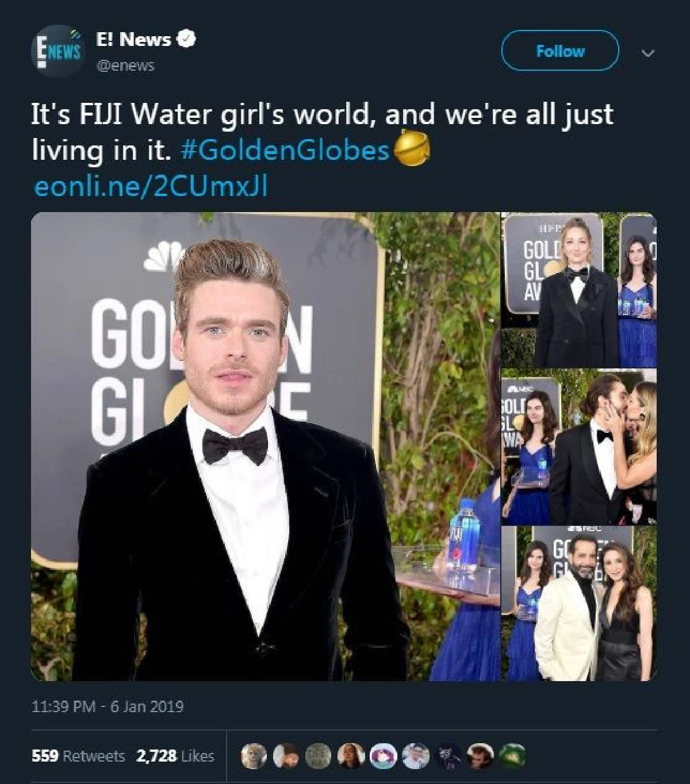Screen dimensions: 690x784
Task: Open the eonli.ne/2CUmxJl link
Action: (x=151, y=187)
